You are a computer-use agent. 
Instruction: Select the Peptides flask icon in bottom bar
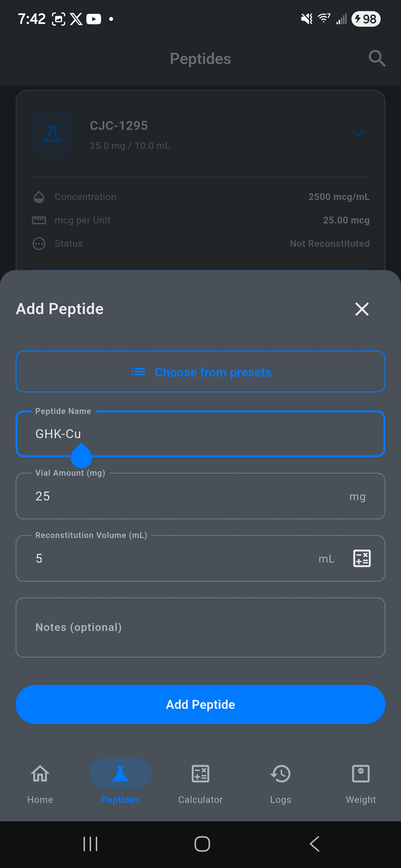(120, 774)
